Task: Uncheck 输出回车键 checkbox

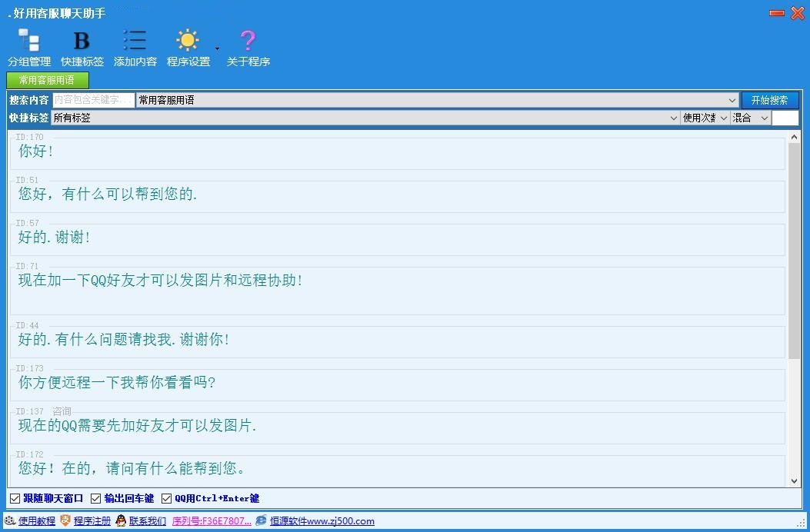Action: tap(96, 498)
